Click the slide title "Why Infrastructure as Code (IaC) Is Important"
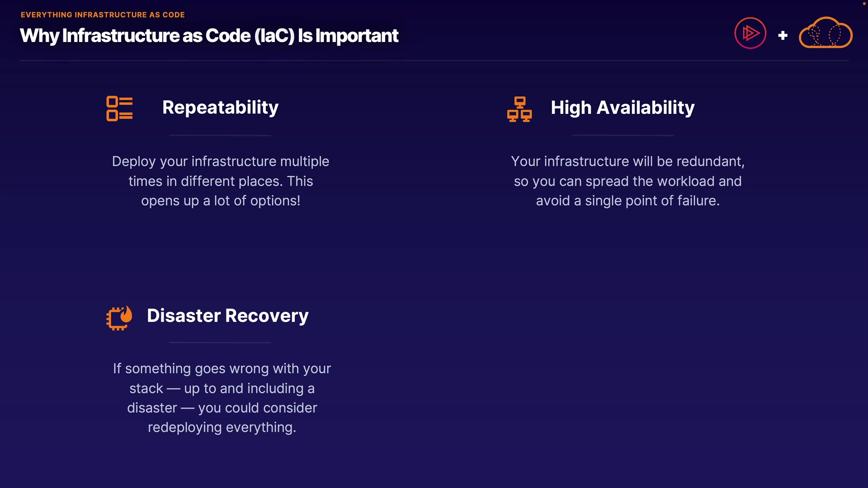 click(x=209, y=36)
